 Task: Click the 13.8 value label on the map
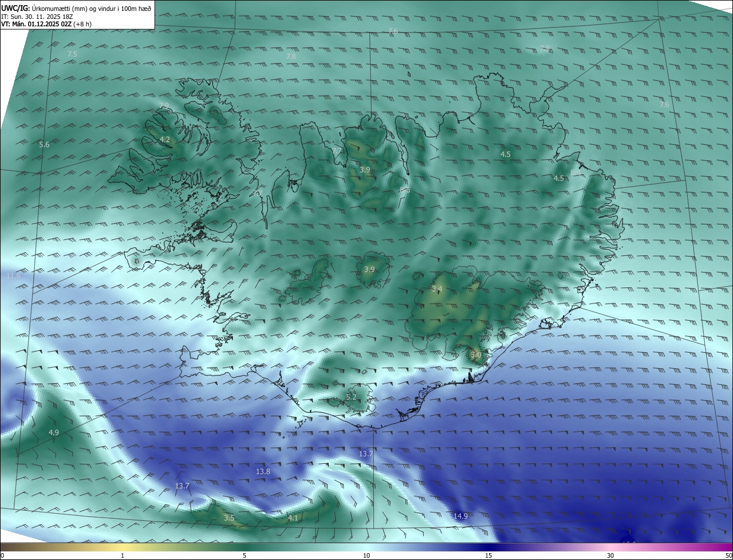coord(263,471)
